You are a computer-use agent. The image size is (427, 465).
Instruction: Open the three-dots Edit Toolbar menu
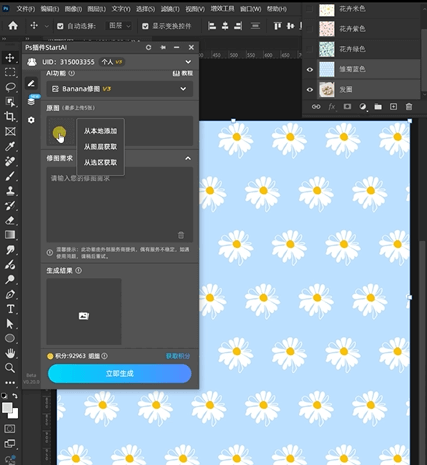10,382
